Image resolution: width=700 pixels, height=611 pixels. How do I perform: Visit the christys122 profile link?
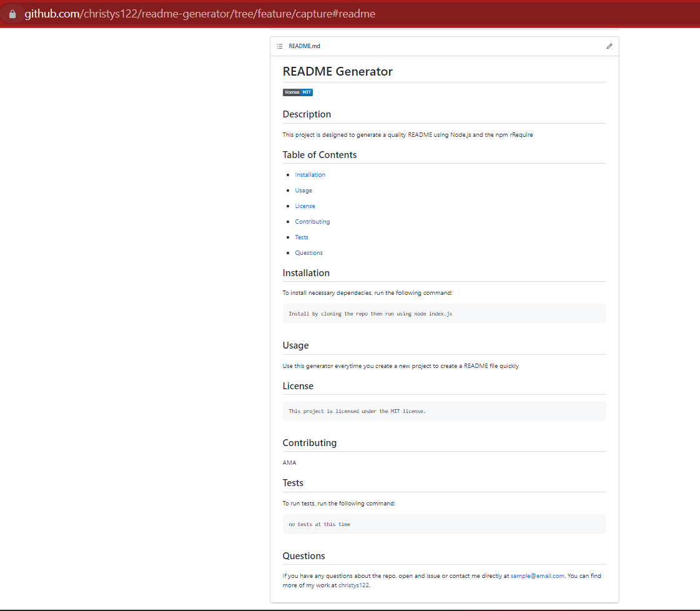pyautogui.click(x=353, y=585)
